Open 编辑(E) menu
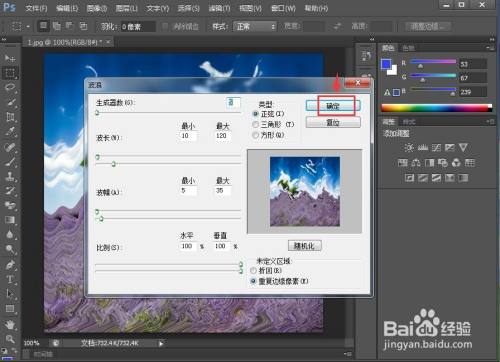The width and height of the screenshot is (500, 362). click(x=67, y=8)
